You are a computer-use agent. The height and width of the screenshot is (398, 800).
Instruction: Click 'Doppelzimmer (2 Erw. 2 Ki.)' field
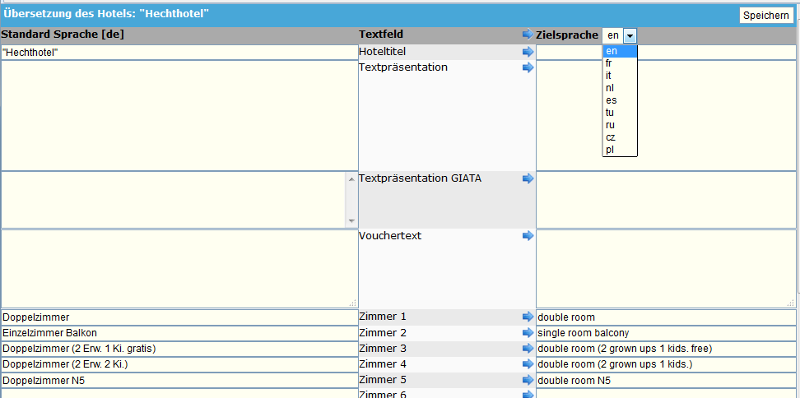click(180, 365)
